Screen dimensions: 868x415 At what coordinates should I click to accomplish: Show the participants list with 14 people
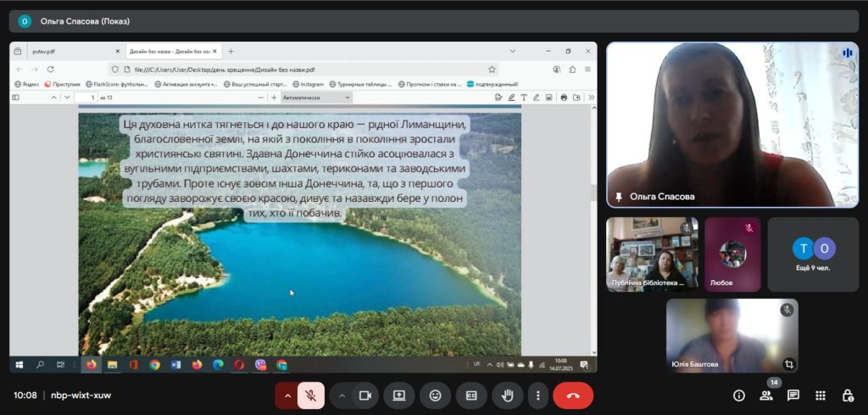click(766, 395)
